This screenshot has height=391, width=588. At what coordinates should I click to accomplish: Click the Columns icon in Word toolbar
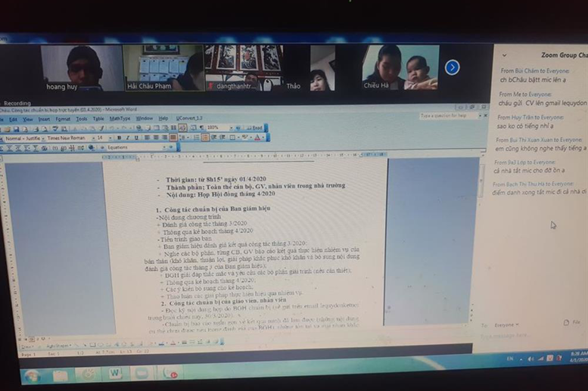[173, 128]
